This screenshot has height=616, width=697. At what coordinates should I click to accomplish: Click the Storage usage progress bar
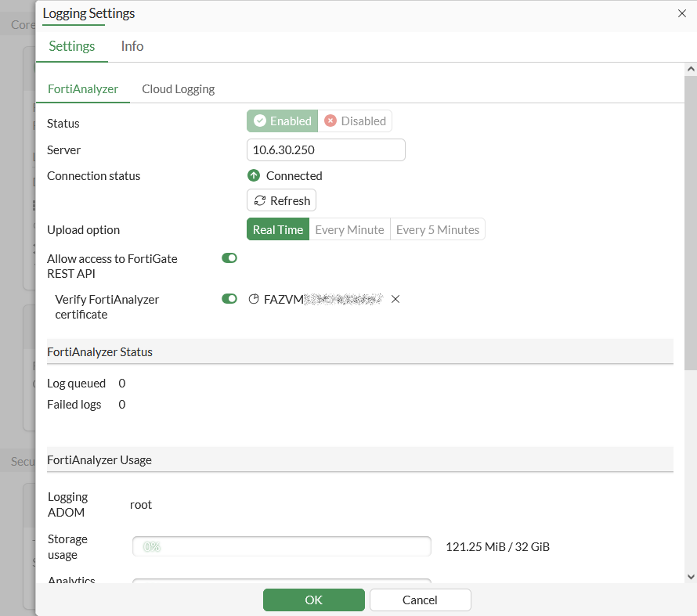pyautogui.click(x=282, y=546)
